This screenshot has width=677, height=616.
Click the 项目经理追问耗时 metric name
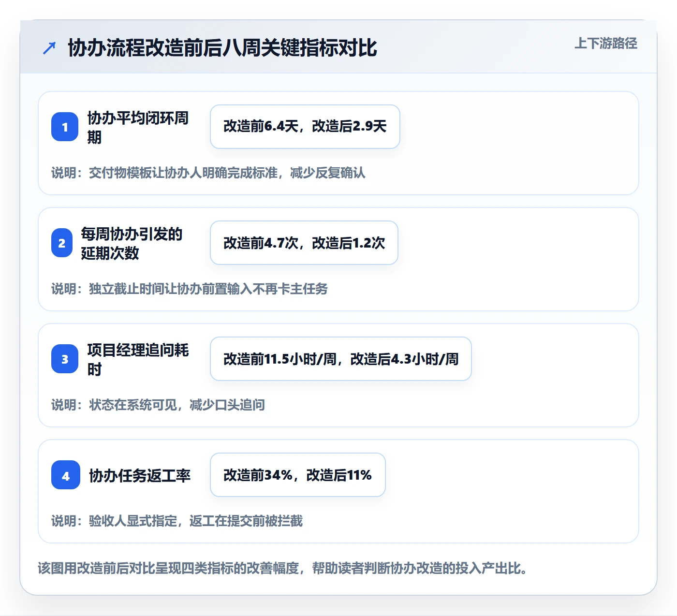138,359
